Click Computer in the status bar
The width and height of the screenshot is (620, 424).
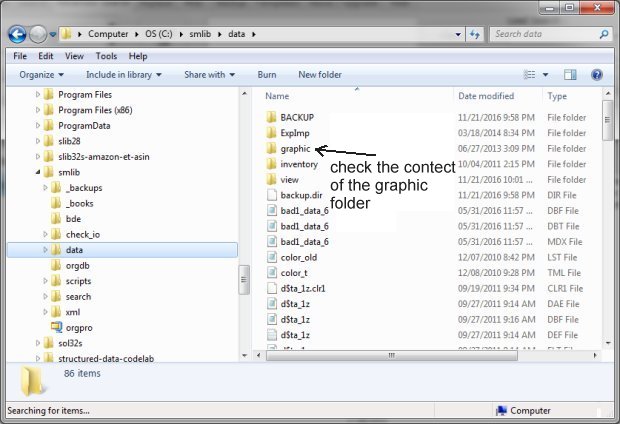(x=523, y=411)
